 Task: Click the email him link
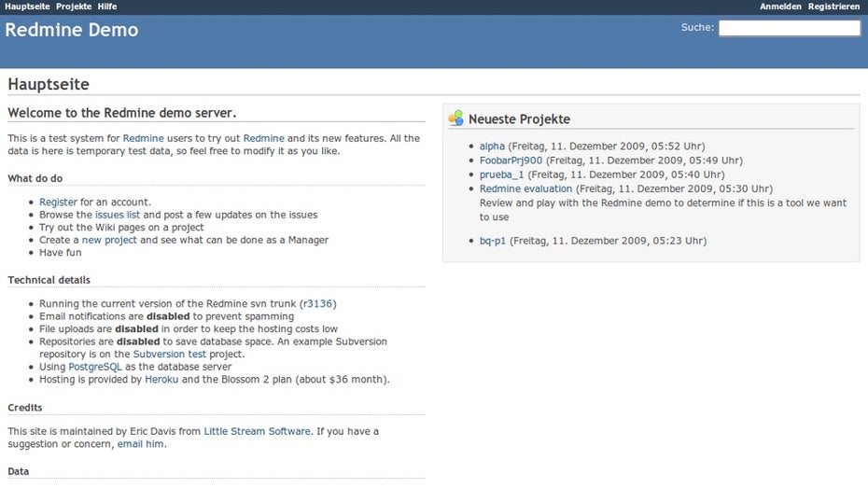point(140,444)
